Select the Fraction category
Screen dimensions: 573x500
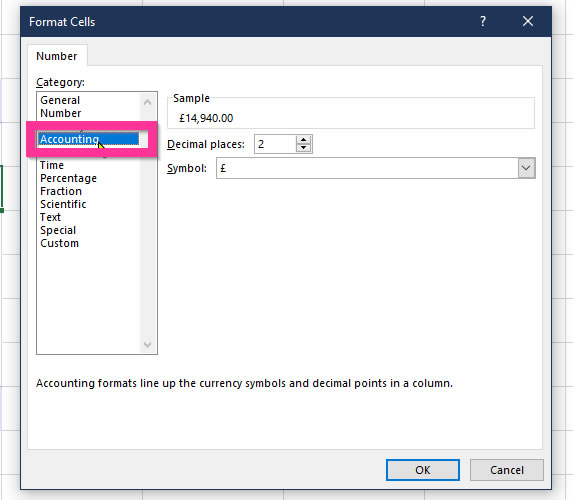point(61,191)
